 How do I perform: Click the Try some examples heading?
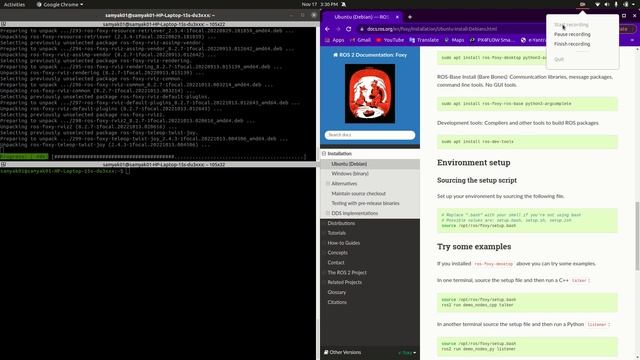coord(474,247)
